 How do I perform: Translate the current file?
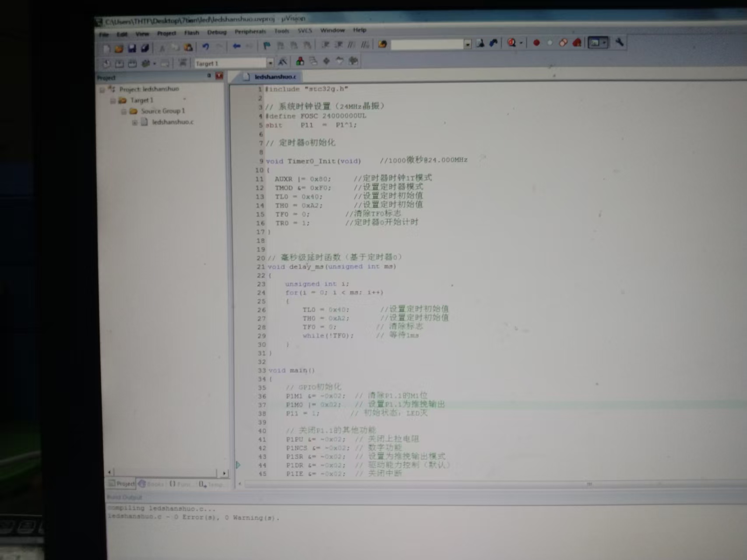coord(106,64)
